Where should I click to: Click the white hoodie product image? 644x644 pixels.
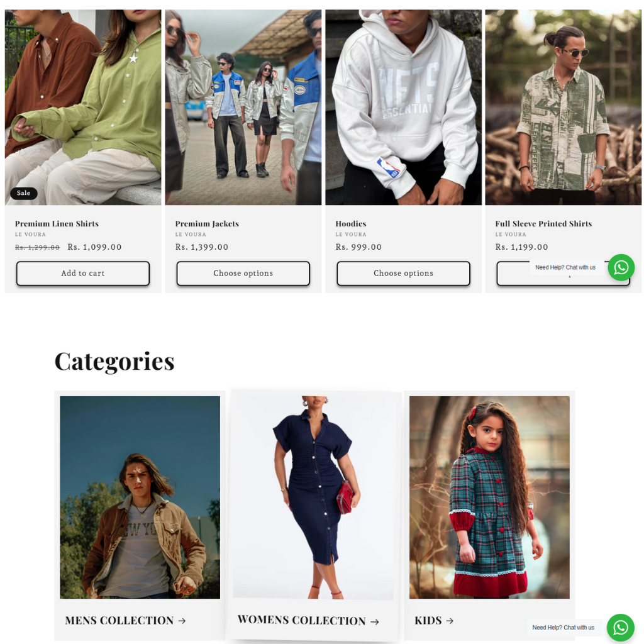[x=403, y=107]
